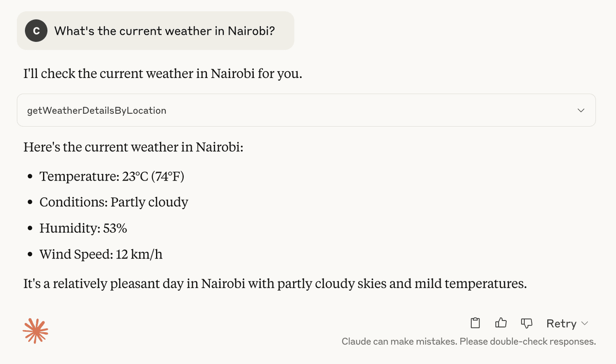
Task: Click the 'I'll check the current weather' sentence
Action: [163, 74]
